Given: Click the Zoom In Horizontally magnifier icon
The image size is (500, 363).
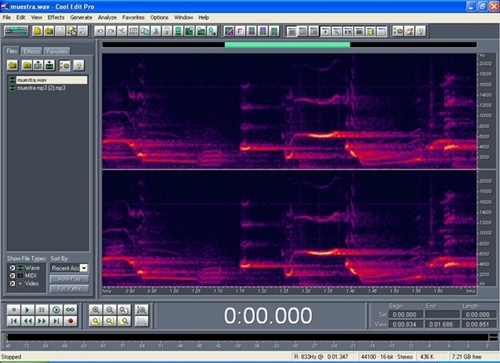Looking at the screenshot, I should (96, 310).
